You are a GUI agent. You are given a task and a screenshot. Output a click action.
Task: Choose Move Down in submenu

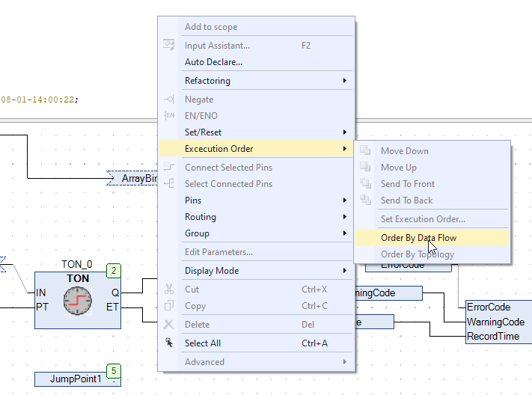(432, 150)
